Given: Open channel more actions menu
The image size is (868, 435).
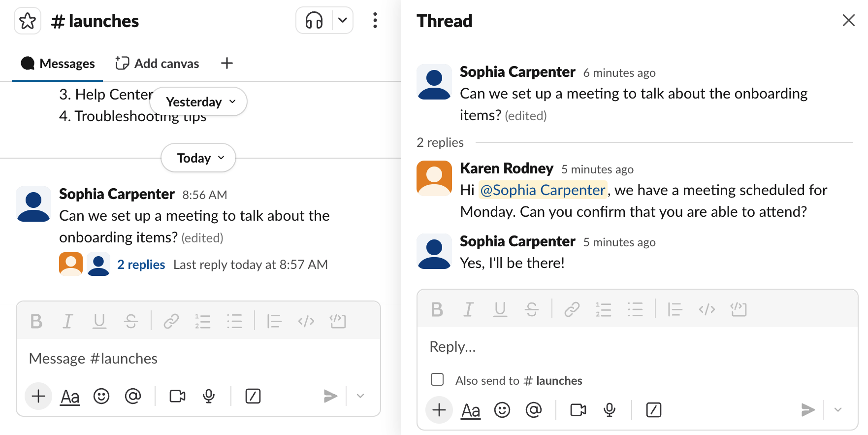Looking at the screenshot, I should coord(375,21).
